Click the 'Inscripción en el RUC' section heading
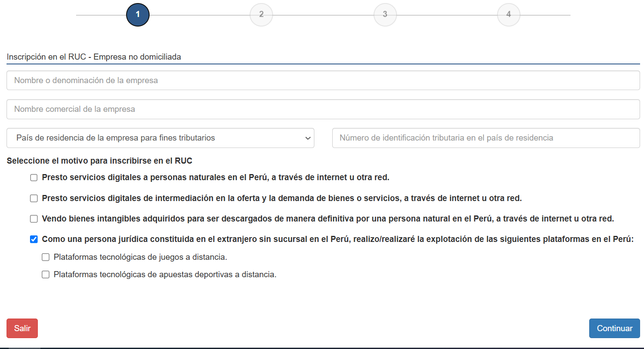Screen dimensions: 644x349 pyautogui.click(x=94, y=57)
